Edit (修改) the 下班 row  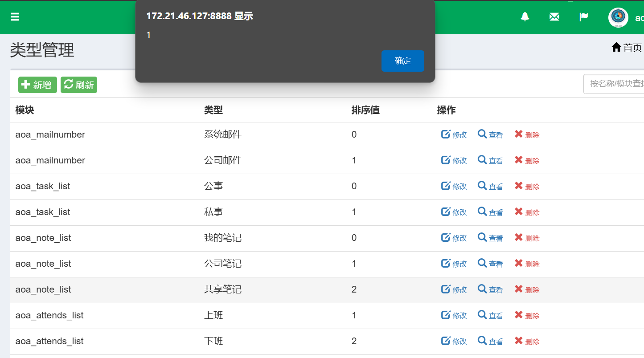[x=454, y=341]
